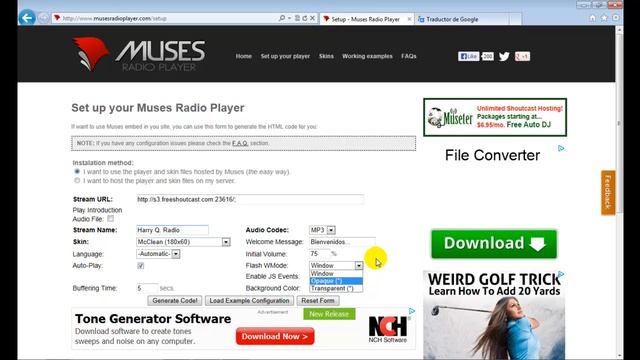Open the Home menu item

244,56
